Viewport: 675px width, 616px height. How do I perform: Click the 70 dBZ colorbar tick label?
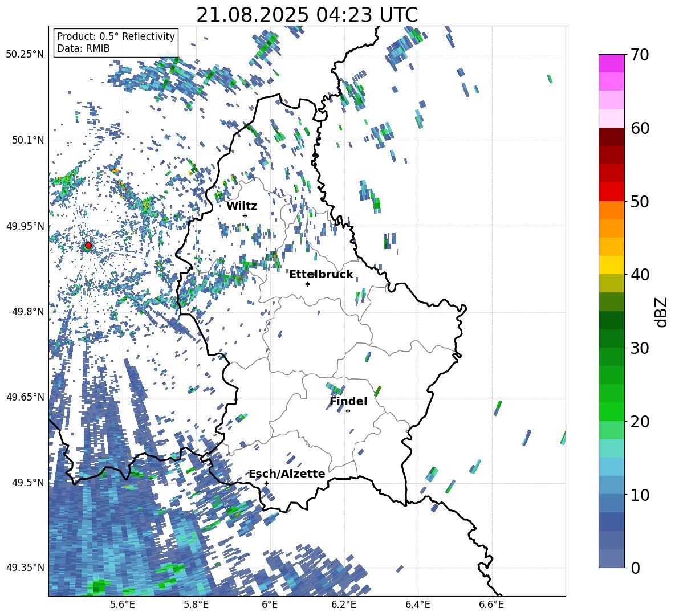(640, 55)
